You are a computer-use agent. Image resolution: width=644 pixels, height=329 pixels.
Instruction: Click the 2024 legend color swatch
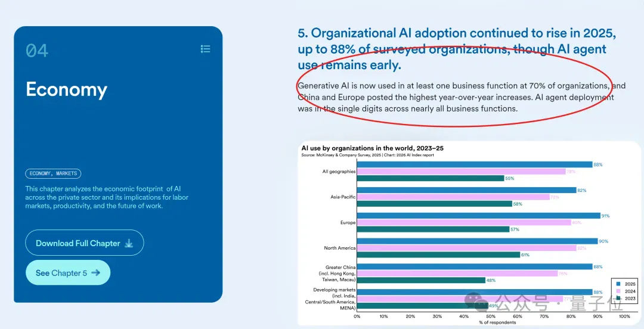tap(617, 291)
